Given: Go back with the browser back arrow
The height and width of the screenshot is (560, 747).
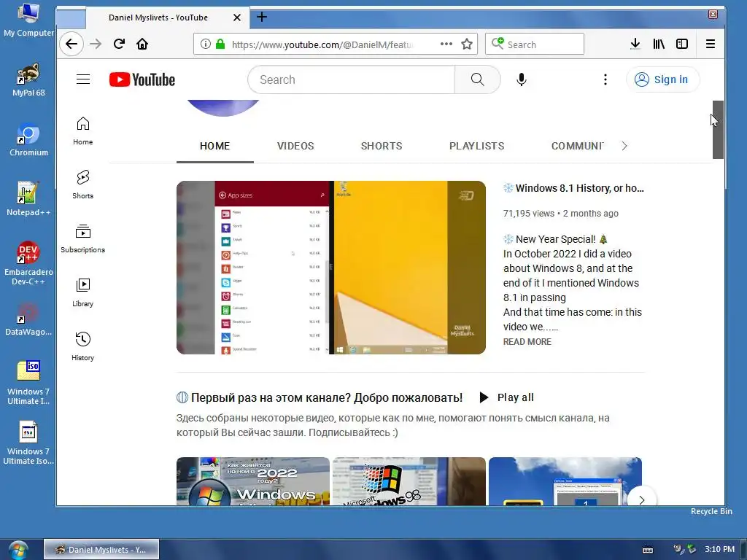Looking at the screenshot, I should 71,44.
